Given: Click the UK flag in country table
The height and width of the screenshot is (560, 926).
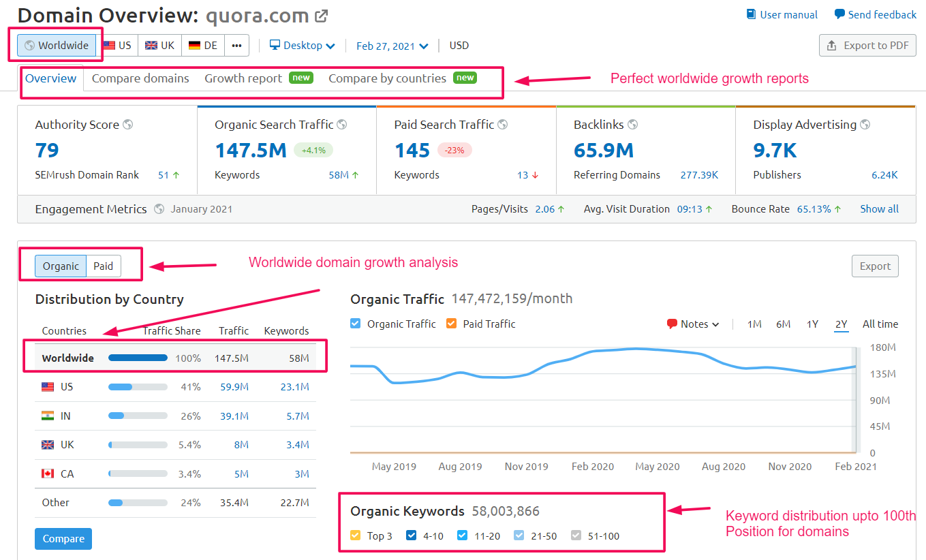Looking at the screenshot, I should click(48, 445).
